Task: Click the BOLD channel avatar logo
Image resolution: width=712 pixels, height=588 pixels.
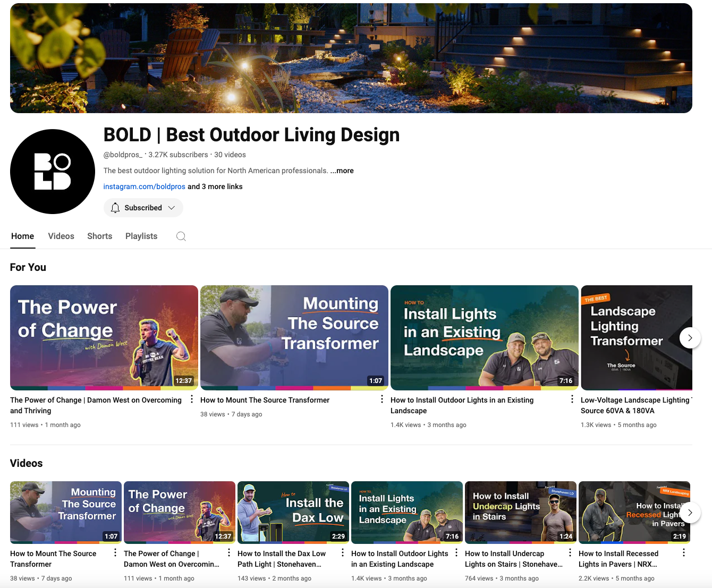Action: (53, 172)
